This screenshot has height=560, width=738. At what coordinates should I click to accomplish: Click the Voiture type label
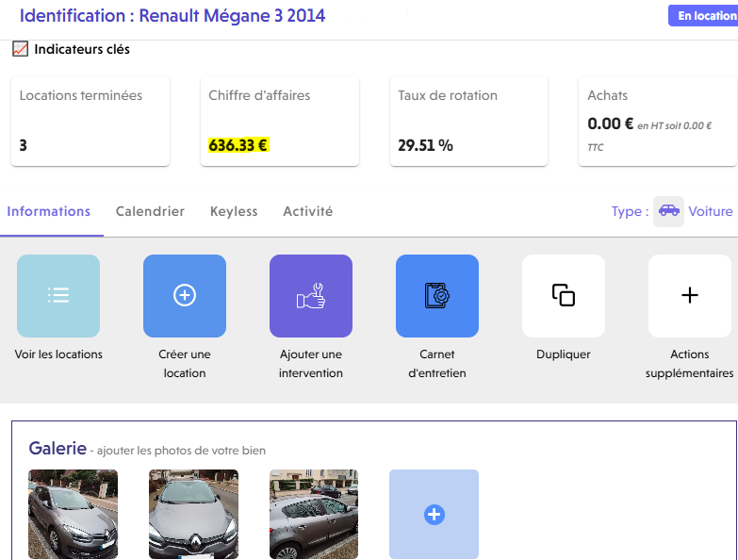[x=710, y=211]
